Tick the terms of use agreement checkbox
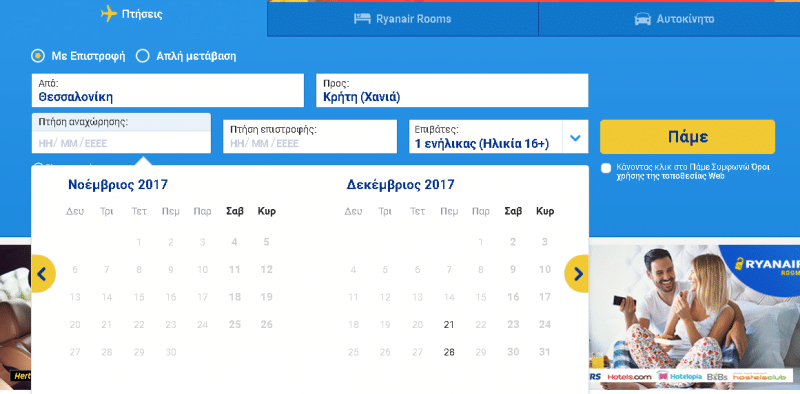 click(x=606, y=168)
